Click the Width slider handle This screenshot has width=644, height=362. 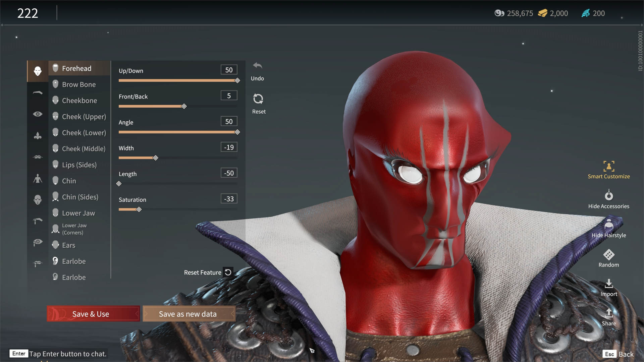pos(156,158)
